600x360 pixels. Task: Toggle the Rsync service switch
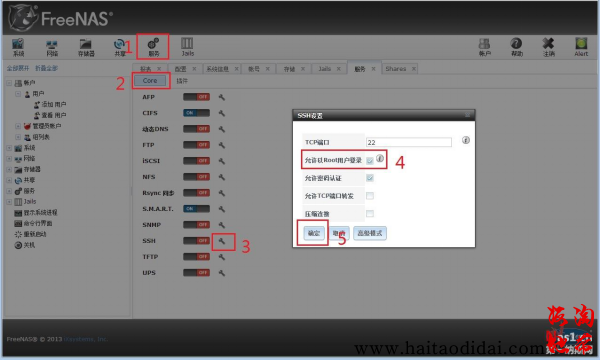point(196,193)
